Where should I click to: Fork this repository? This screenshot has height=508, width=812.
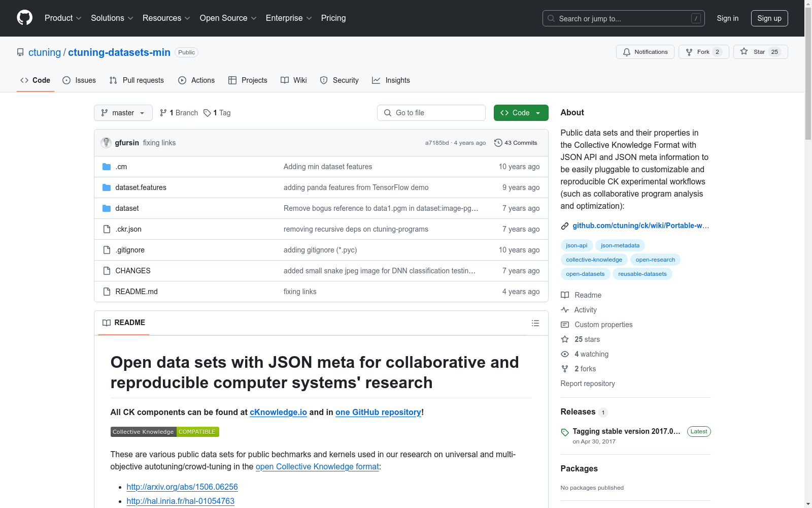click(703, 52)
